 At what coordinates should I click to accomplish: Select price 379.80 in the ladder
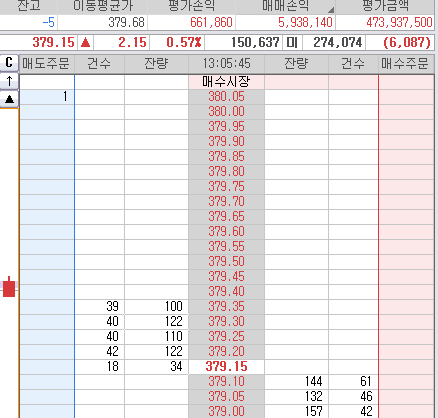click(x=226, y=172)
